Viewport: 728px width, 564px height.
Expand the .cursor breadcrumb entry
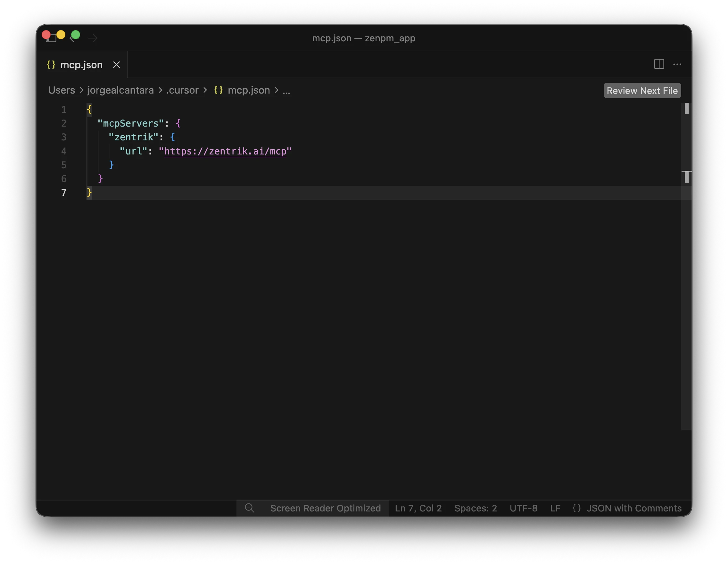pos(182,90)
